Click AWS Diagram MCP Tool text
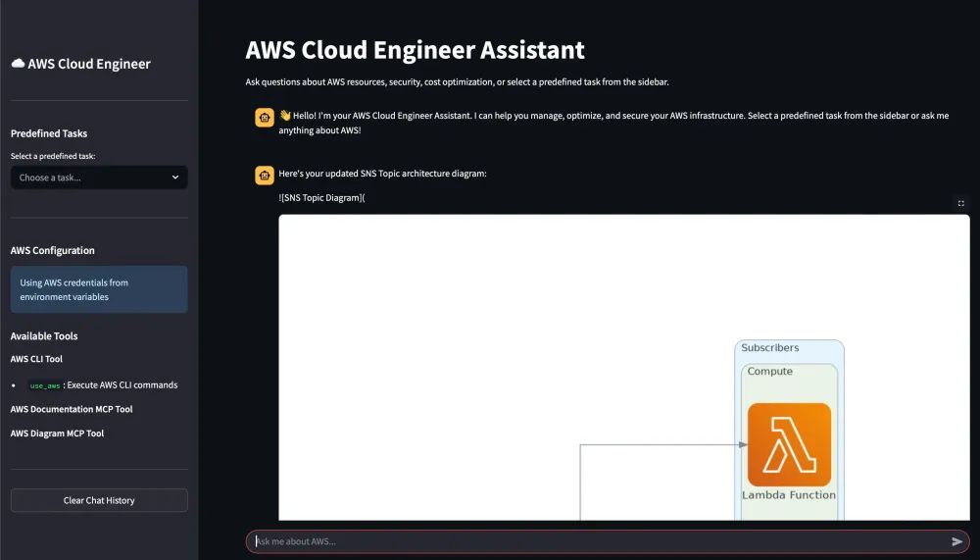Screen dimensions: 980x560 (57, 433)
